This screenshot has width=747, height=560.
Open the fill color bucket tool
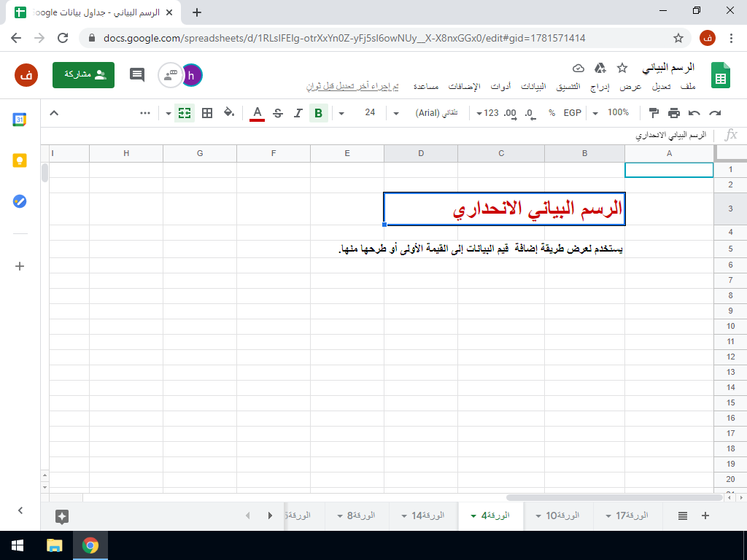(x=229, y=113)
